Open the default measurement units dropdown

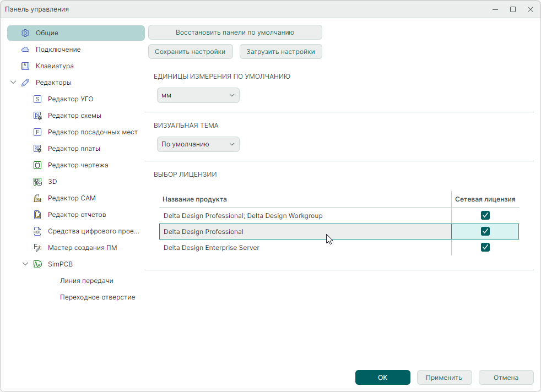198,95
